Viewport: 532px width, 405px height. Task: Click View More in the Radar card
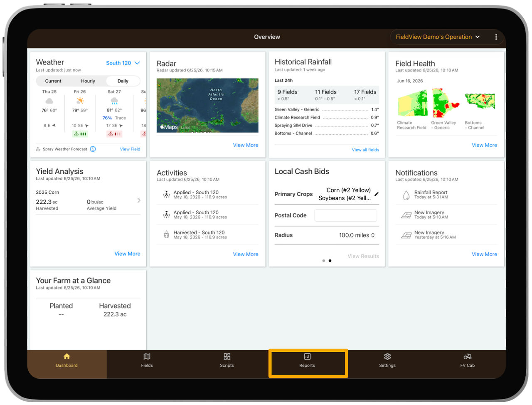tap(246, 145)
